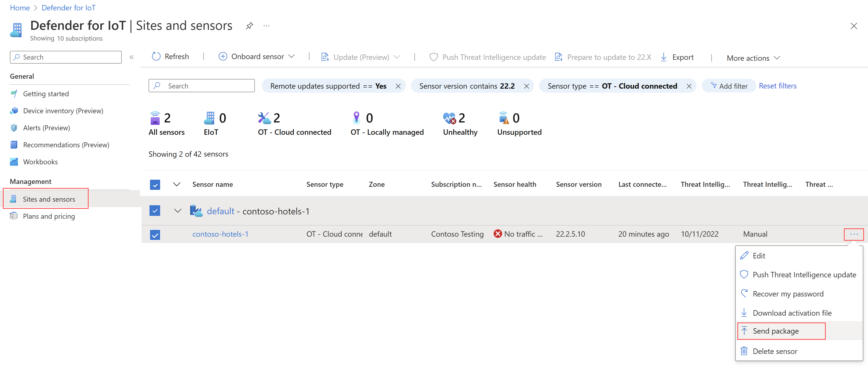Open the ellipsis menu beside the page title
Image resolution: width=868 pixels, height=366 pixels.
click(x=266, y=26)
